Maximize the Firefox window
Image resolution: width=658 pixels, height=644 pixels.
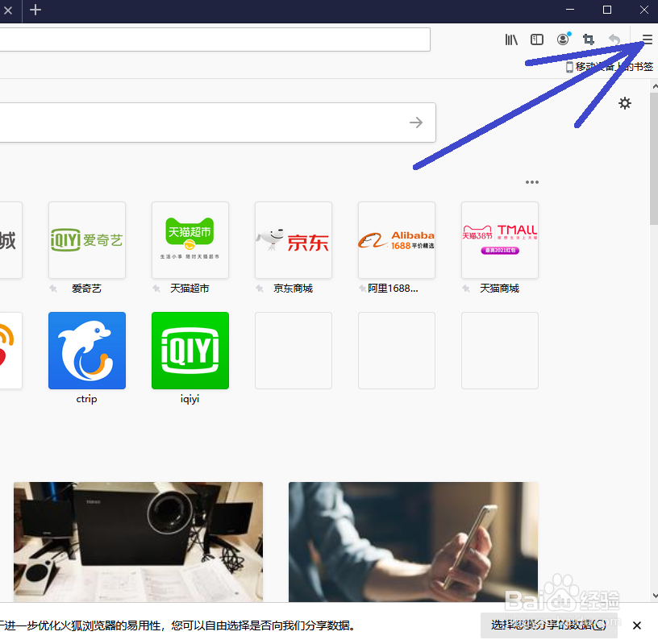(x=607, y=10)
